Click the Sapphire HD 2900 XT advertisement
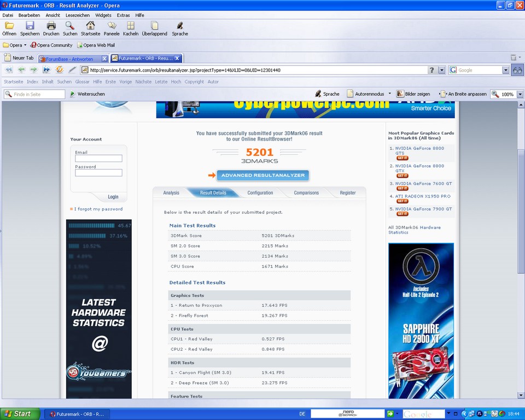Viewport: 525px width, 420px height. coord(421,320)
